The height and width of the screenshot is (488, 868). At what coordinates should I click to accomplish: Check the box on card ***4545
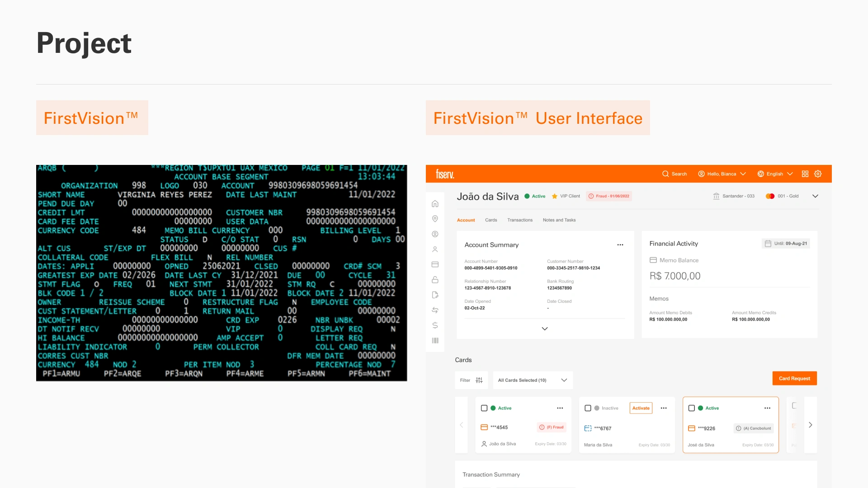(484, 408)
